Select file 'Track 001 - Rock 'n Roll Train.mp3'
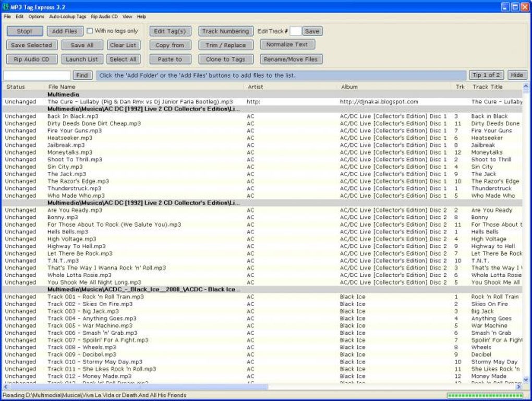The width and height of the screenshot is (532, 401). (262, 297)
